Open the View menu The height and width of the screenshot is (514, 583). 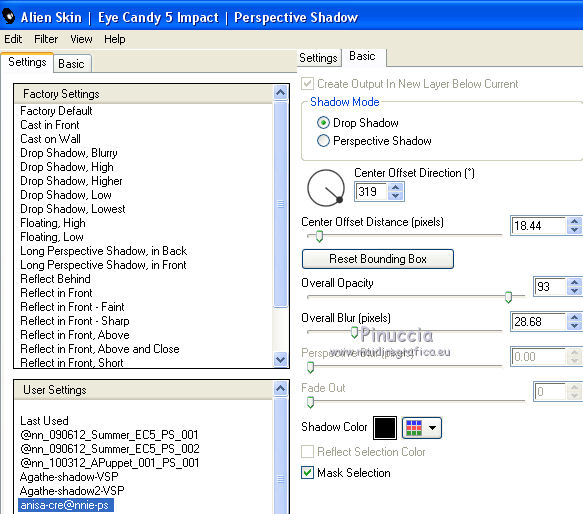pos(81,39)
